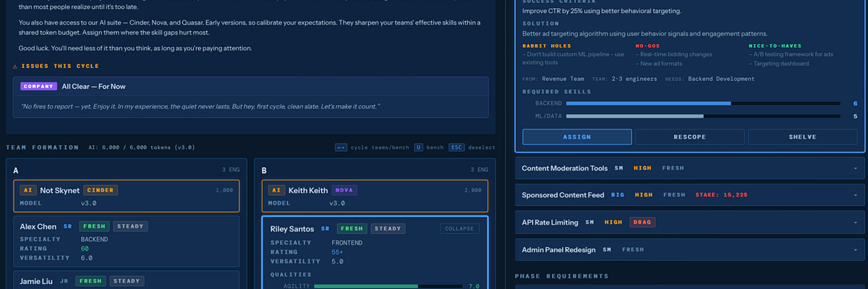Click Alex Chen's rating value 60

point(84,248)
